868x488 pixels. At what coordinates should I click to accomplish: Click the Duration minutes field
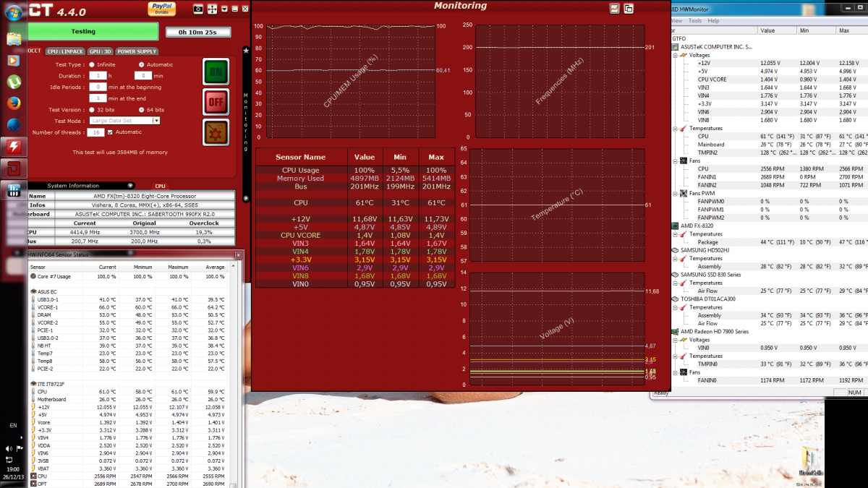[142, 75]
